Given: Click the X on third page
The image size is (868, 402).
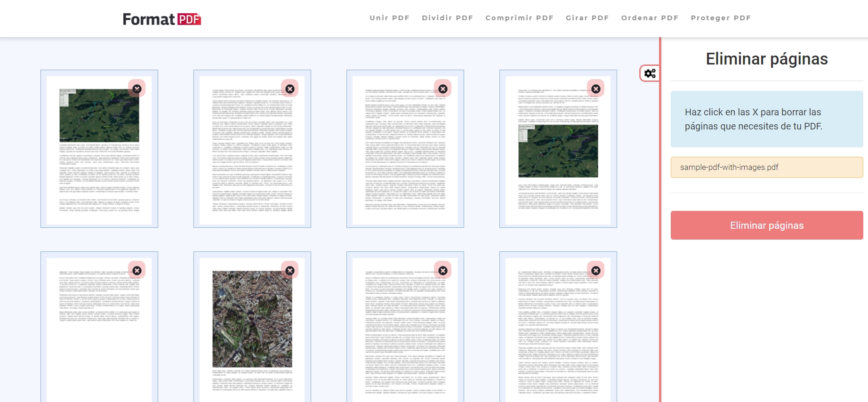Looking at the screenshot, I should 443,88.
